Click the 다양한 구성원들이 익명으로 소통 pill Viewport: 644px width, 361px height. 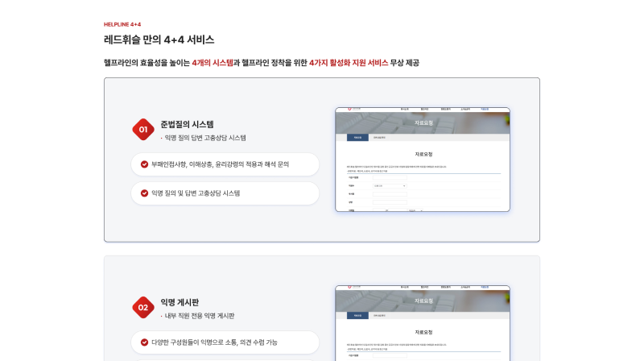[x=225, y=342]
